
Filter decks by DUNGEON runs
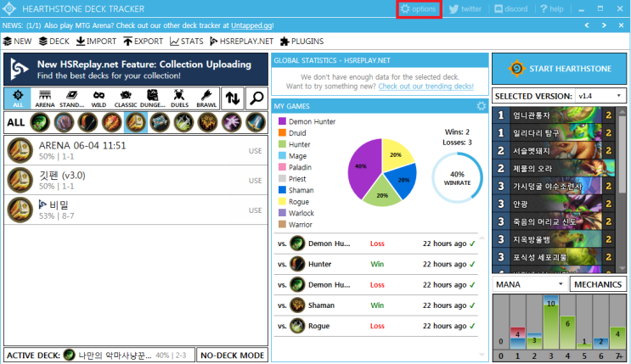point(153,98)
